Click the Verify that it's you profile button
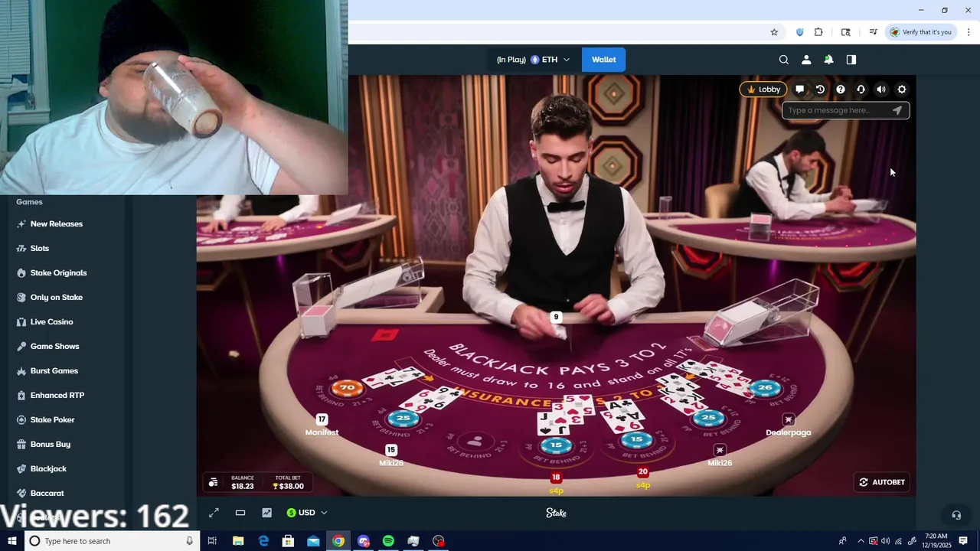Image resolution: width=980 pixels, height=551 pixels. [x=920, y=32]
